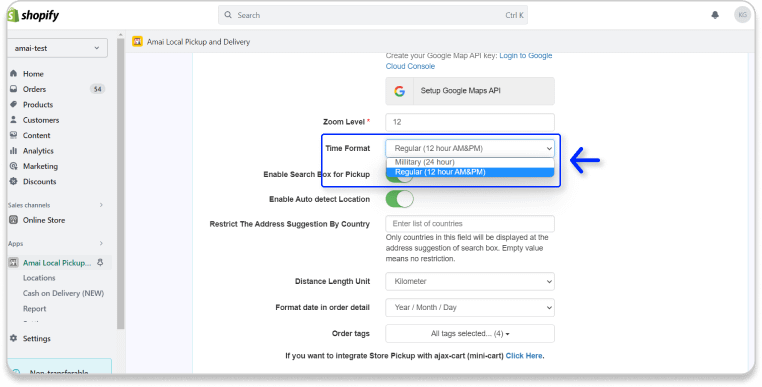Open Distance Length Unit dropdown
The image size is (762, 387).
pyautogui.click(x=470, y=281)
